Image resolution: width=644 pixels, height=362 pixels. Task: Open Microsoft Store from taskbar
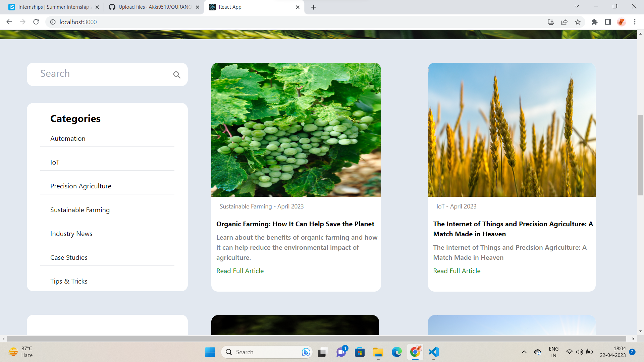[360, 352]
